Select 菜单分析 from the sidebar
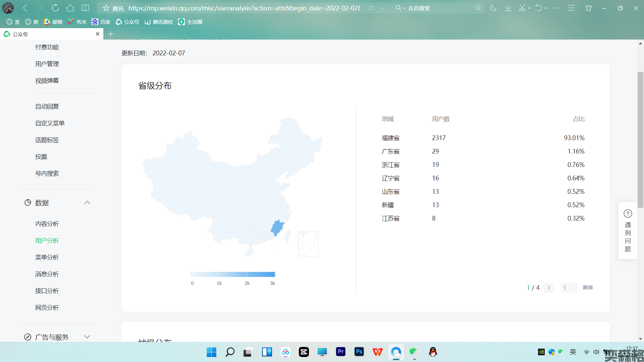 point(47,257)
